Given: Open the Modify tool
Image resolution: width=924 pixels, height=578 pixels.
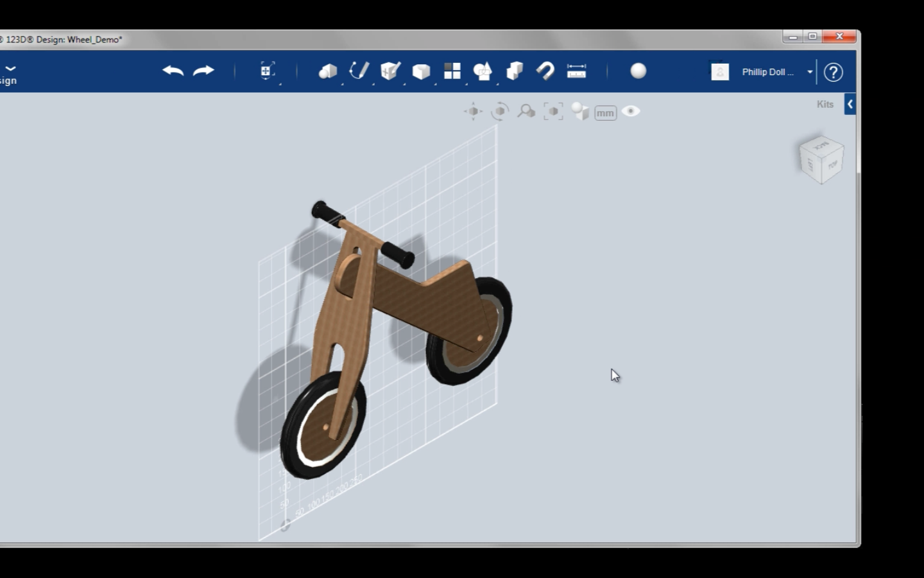Looking at the screenshot, I should click(421, 71).
